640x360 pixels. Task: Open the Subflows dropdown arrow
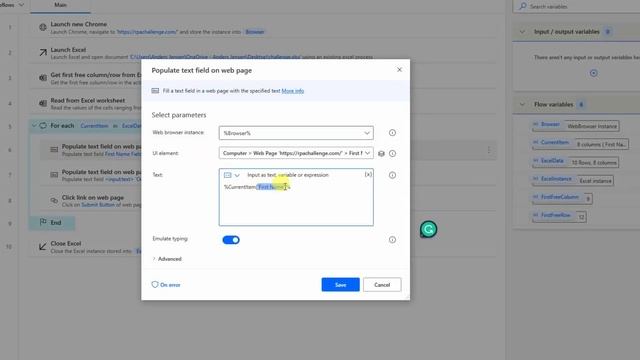pyautogui.click(x=21, y=5)
